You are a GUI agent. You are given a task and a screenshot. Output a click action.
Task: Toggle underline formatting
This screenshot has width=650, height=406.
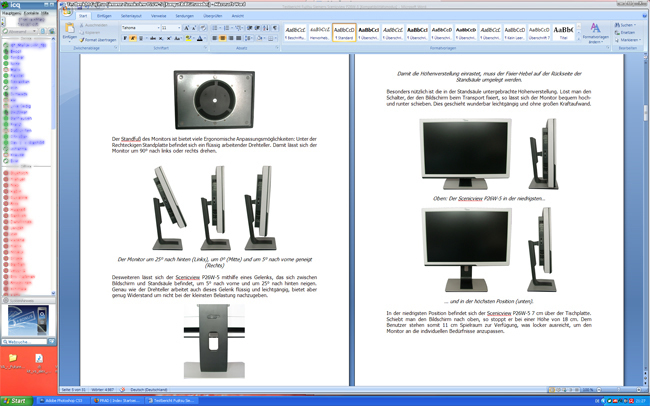pos(141,38)
